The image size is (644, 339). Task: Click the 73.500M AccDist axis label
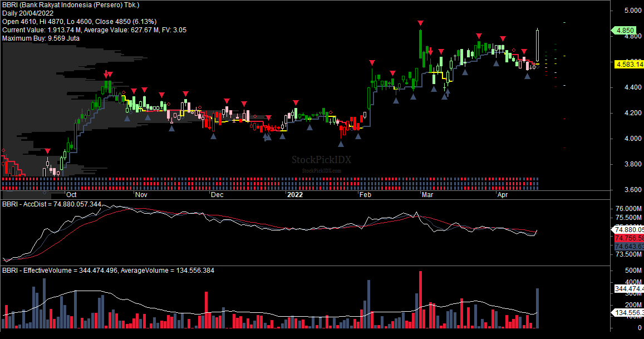coord(629,254)
